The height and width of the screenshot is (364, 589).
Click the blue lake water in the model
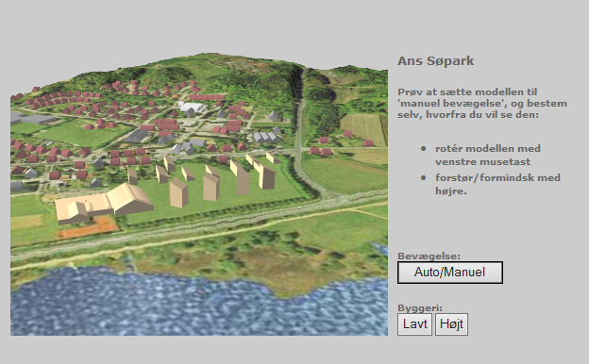click(150, 304)
